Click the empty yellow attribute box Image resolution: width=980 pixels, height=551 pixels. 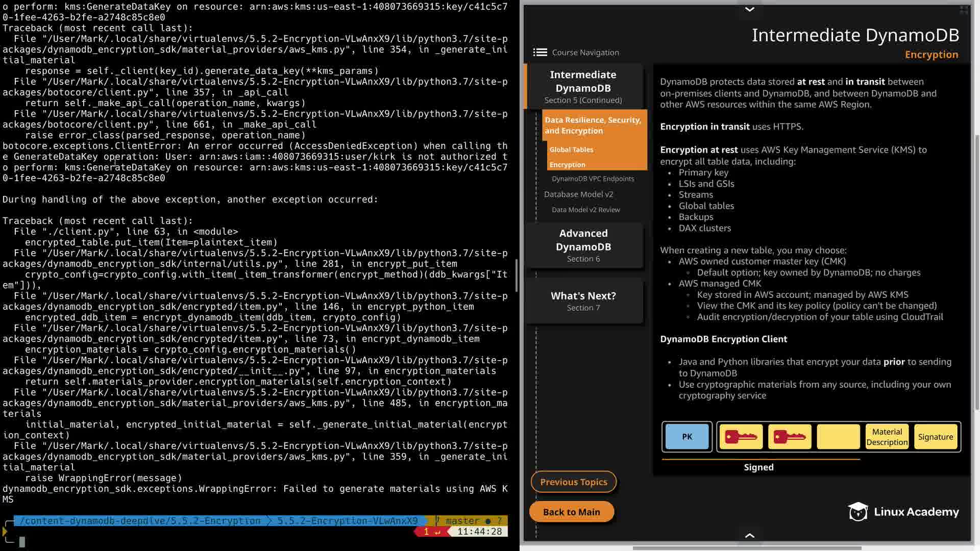838,437
